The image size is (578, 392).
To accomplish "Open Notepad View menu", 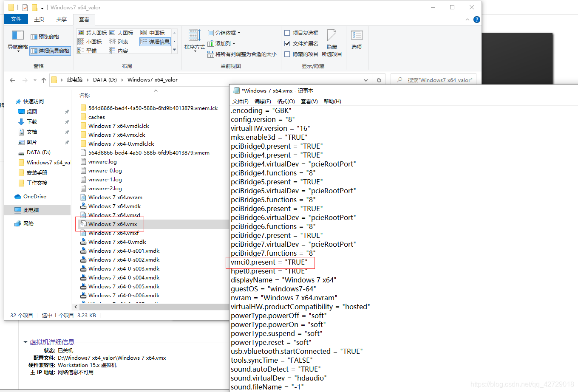I will coord(309,101).
